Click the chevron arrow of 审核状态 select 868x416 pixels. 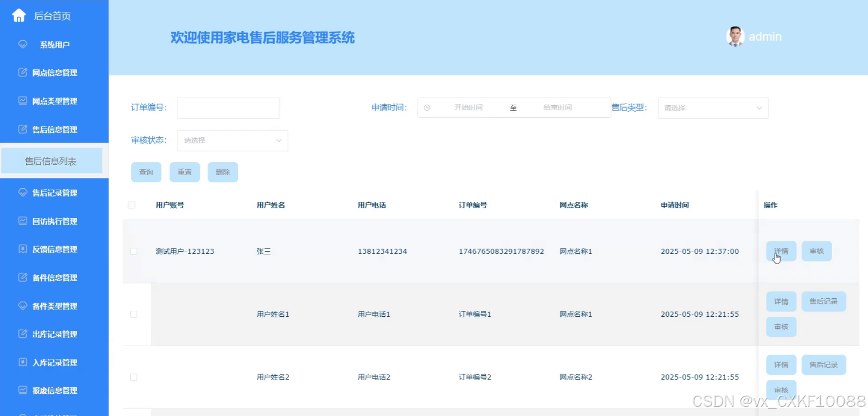[x=279, y=140]
